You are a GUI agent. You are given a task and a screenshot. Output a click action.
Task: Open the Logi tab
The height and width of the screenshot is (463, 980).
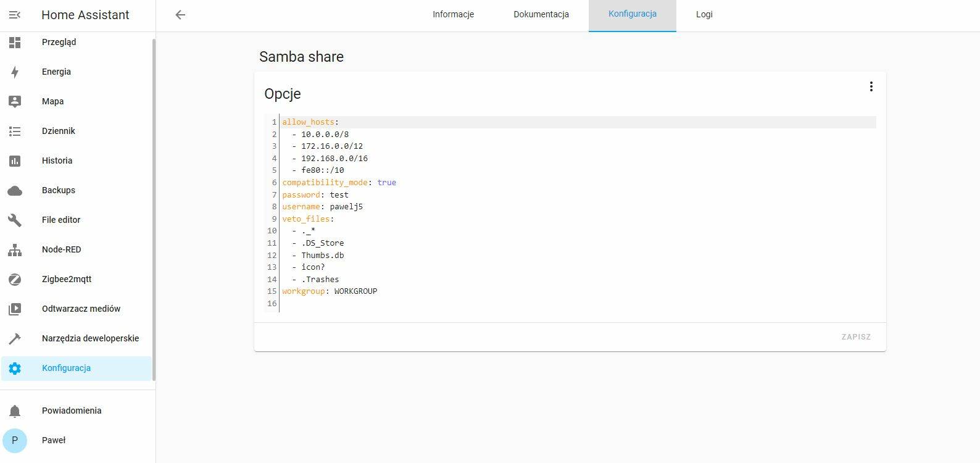[x=704, y=14]
